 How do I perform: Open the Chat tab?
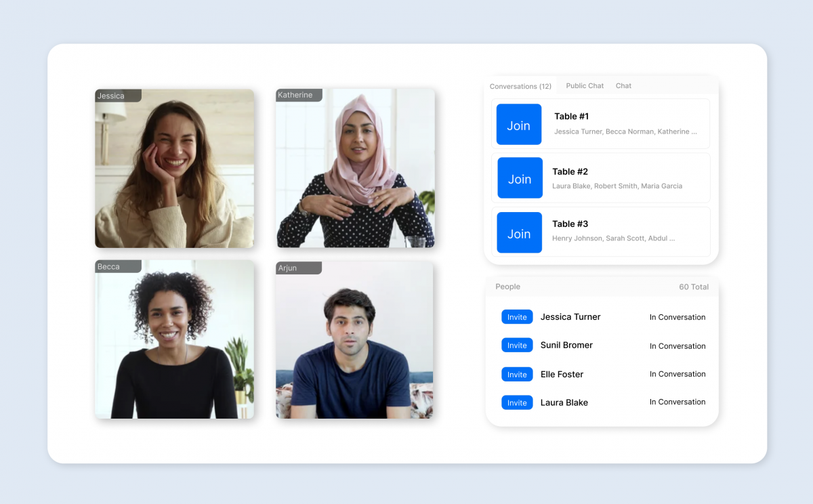623,86
